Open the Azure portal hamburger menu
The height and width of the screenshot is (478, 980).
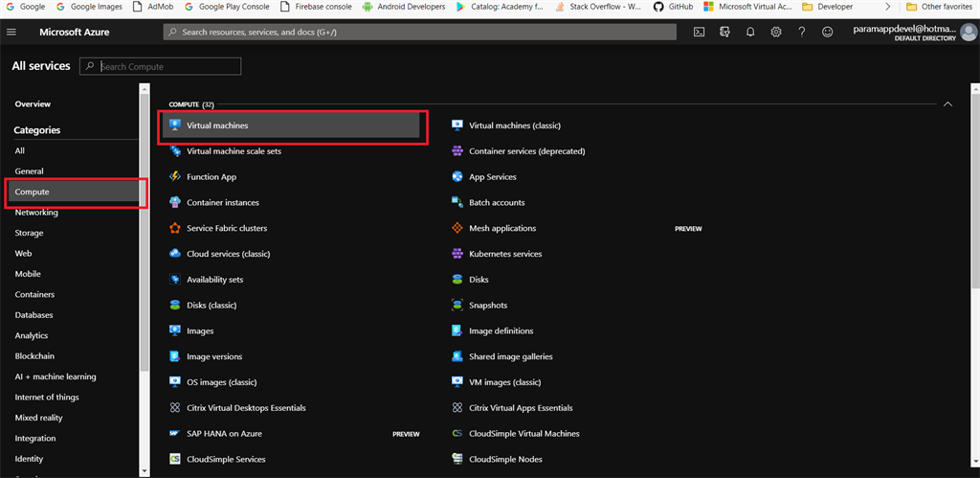coord(11,32)
